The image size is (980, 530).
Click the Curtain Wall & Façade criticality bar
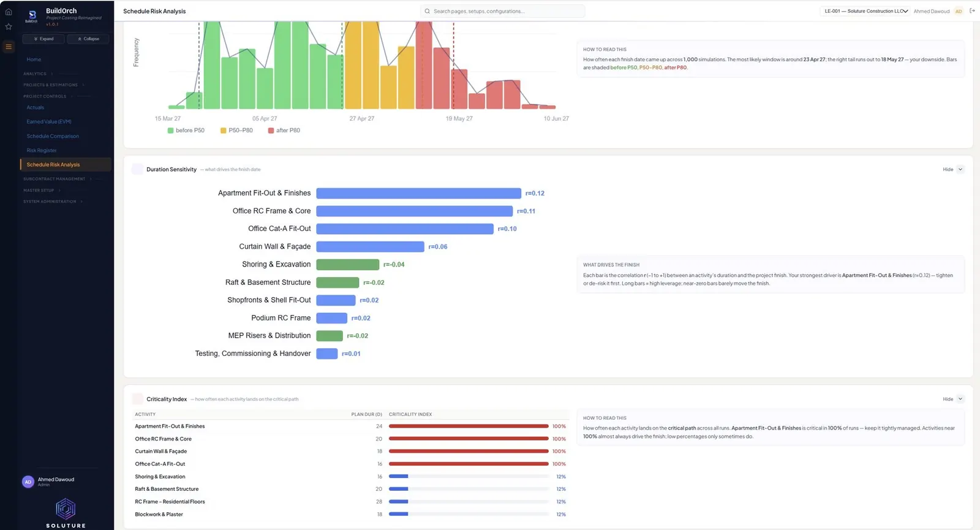pyautogui.click(x=469, y=452)
